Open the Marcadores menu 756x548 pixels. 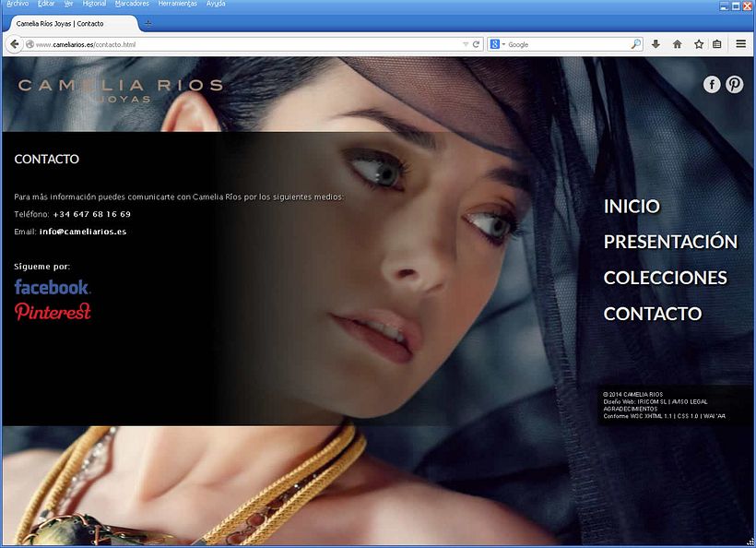pos(132,4)
